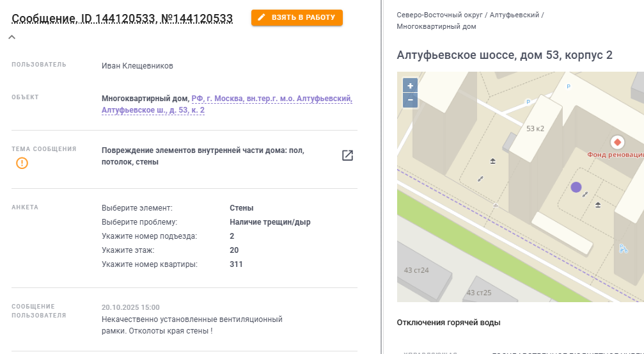Click the '43 ст24' building on the map
The height and width of the screenshot is (354, 644).
[416, 270]
